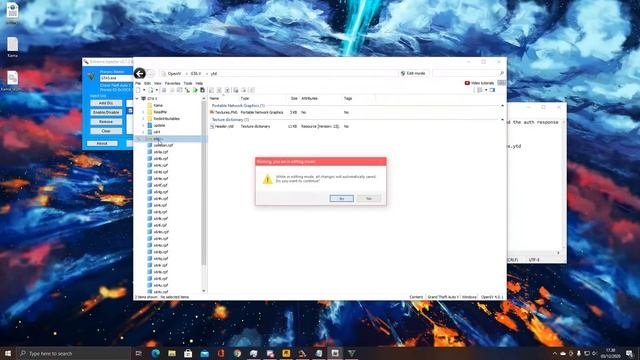Image resolution: width=640 pixels, height=360 pixels.
Task: Expand the Redistributables folder node
Action: point(143,119)
